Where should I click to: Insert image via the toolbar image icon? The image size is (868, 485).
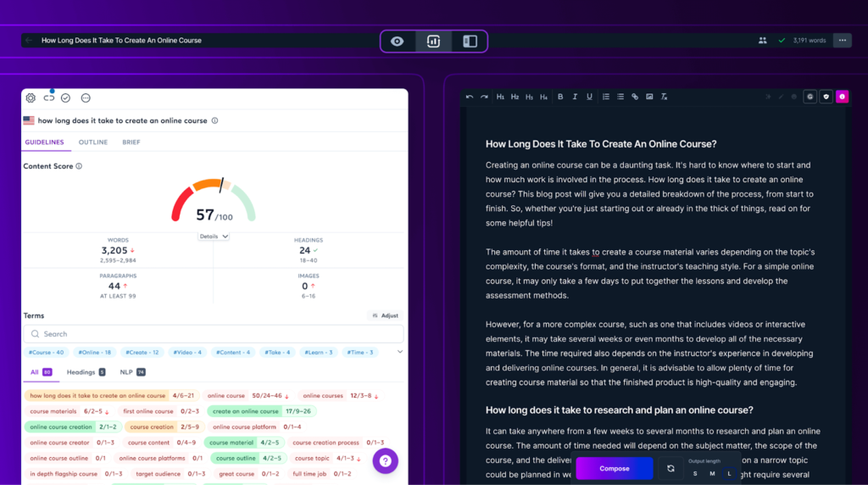pyautogui.click(x=649, y=97)
